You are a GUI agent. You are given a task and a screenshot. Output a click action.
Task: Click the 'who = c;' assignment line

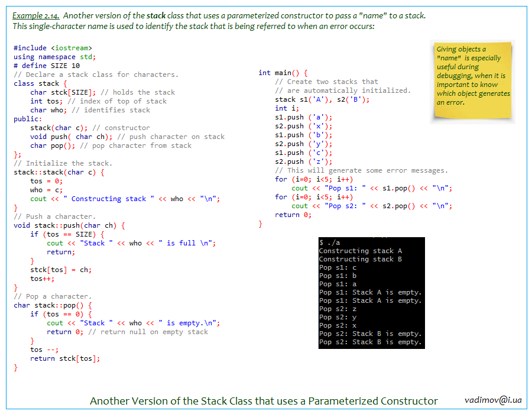(46, 190)
